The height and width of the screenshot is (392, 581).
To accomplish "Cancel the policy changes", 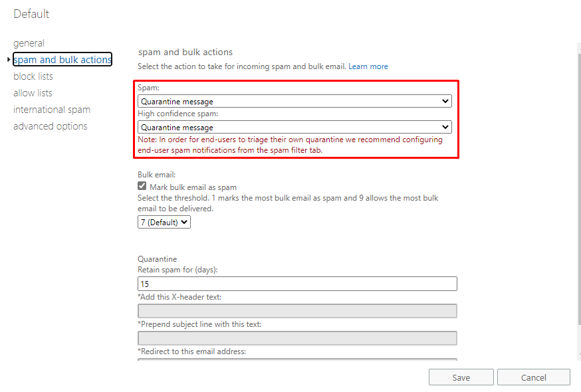I will coord(534,377).
